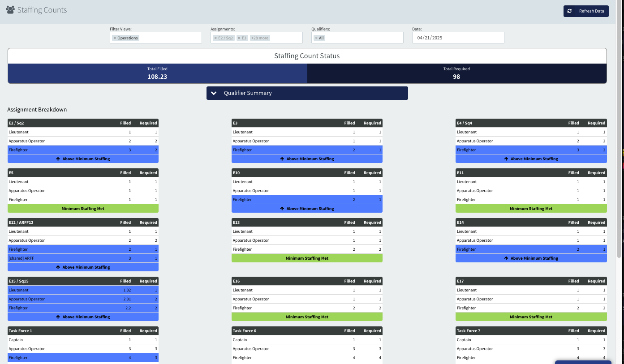Viewport: 624px width, 364px height.
Task: Click the Task Force 6 Captain row
Action: coord(307,340)
